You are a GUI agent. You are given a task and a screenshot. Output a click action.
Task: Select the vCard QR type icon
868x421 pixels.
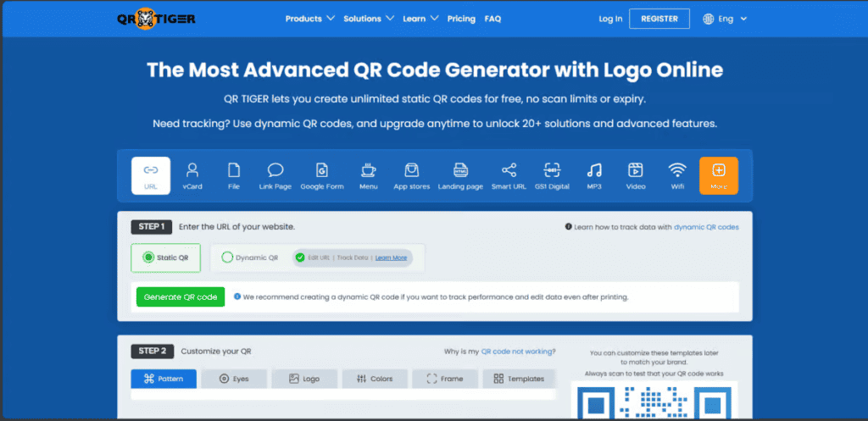pyautogui.click(x=192, y=175)
